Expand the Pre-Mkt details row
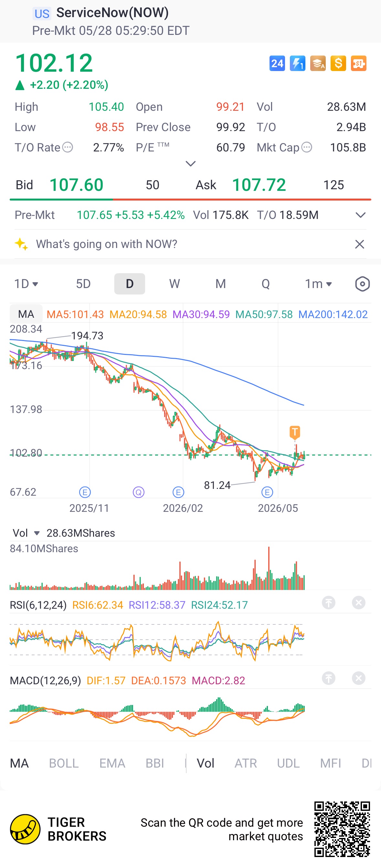 pos(360,215)
